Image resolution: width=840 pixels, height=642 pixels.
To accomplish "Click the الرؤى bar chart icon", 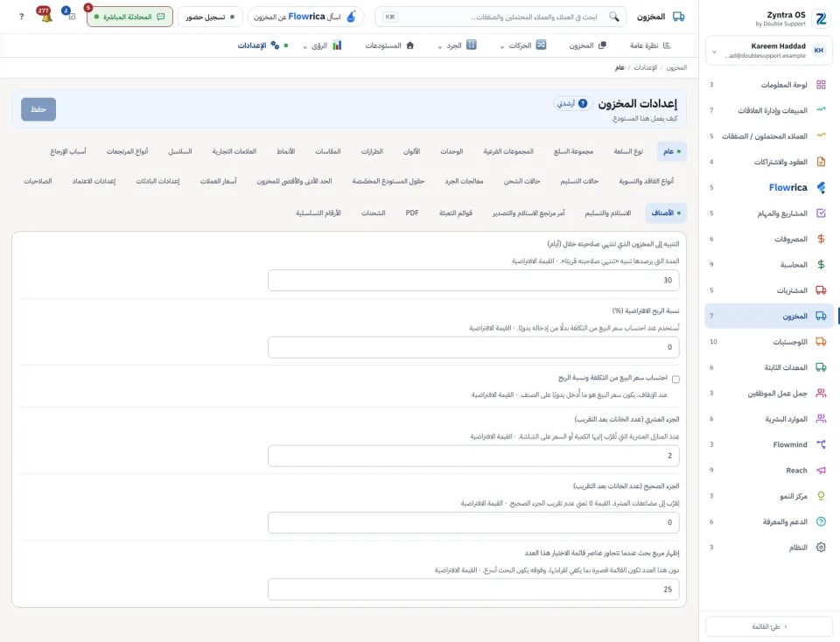I will click(337, 45).
